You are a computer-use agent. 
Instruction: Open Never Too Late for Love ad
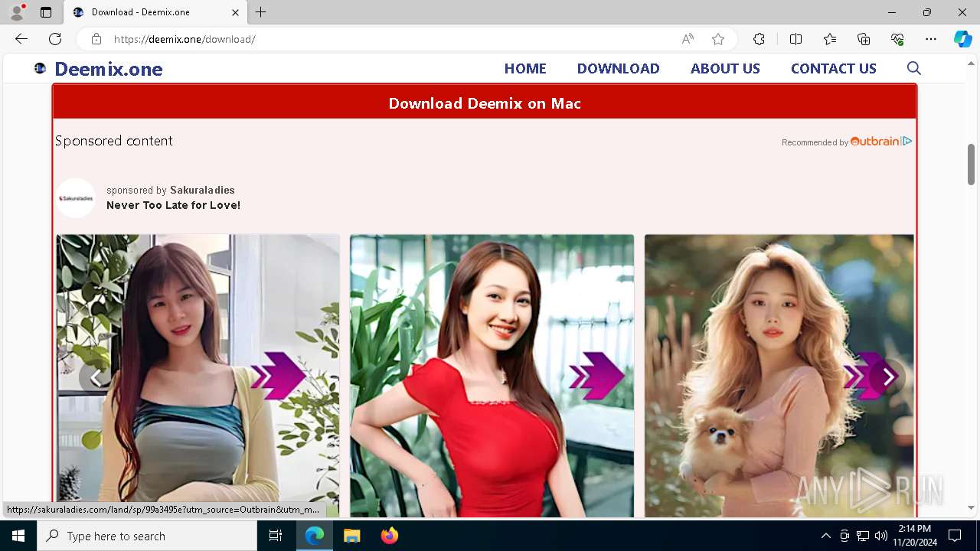coord(173,205)
